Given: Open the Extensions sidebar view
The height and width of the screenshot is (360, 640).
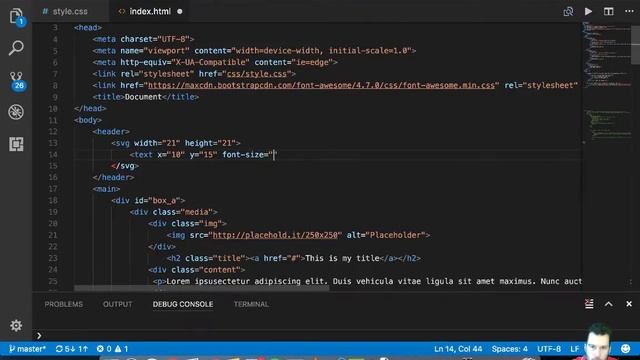Looking at the screenshot, I should click(x=16, y=144).
